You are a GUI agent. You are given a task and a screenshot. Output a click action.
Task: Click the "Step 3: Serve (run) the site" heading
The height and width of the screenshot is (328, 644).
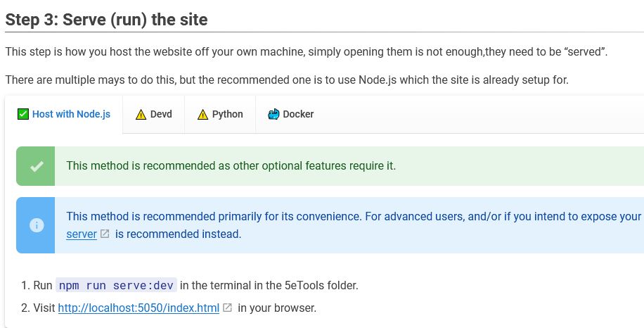(106, 19)
